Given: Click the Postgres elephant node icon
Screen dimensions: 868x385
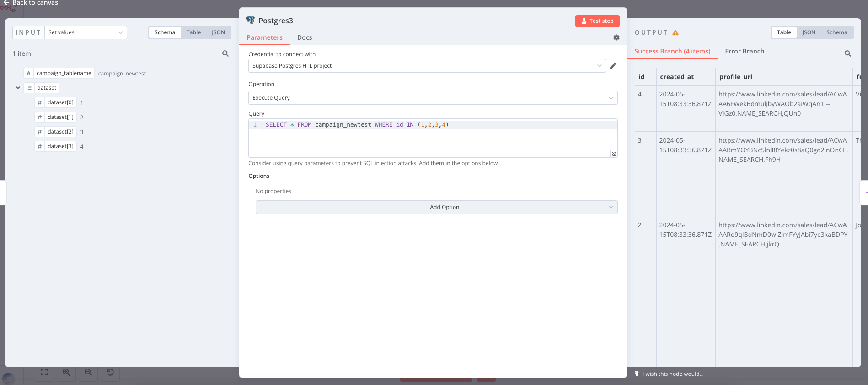Looking at the screenshot, I should coord(251,20).
